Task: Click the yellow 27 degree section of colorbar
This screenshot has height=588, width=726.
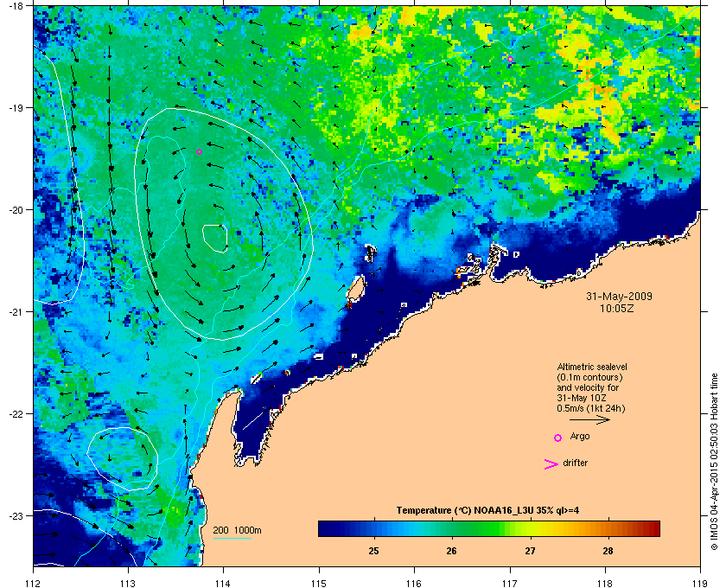Action: 531,528
